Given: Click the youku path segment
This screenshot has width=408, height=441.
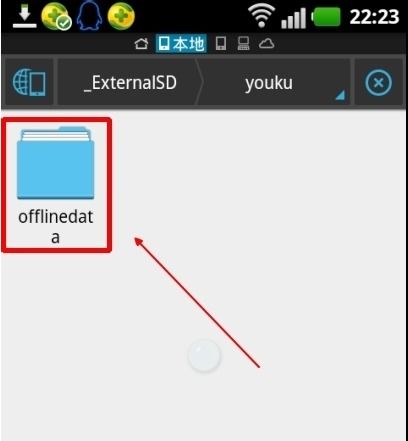Looking at the screenshot, I should [x=269, y=83].
